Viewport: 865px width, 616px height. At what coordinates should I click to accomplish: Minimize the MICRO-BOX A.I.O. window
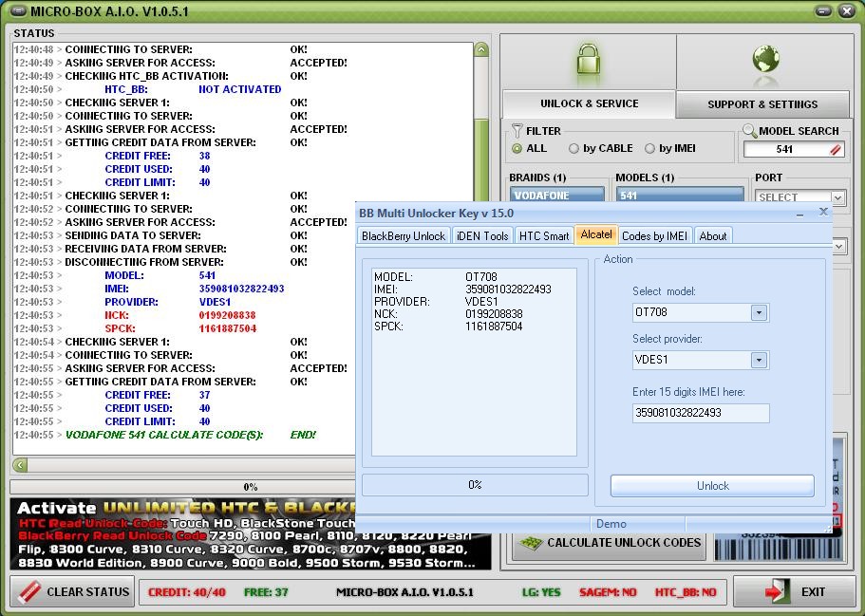(823, 11)
